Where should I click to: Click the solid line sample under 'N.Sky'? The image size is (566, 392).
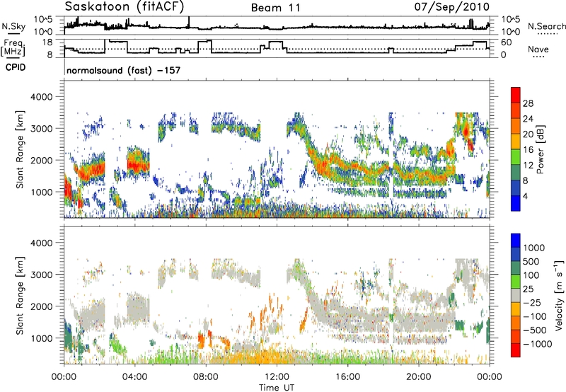pos(13,33)
